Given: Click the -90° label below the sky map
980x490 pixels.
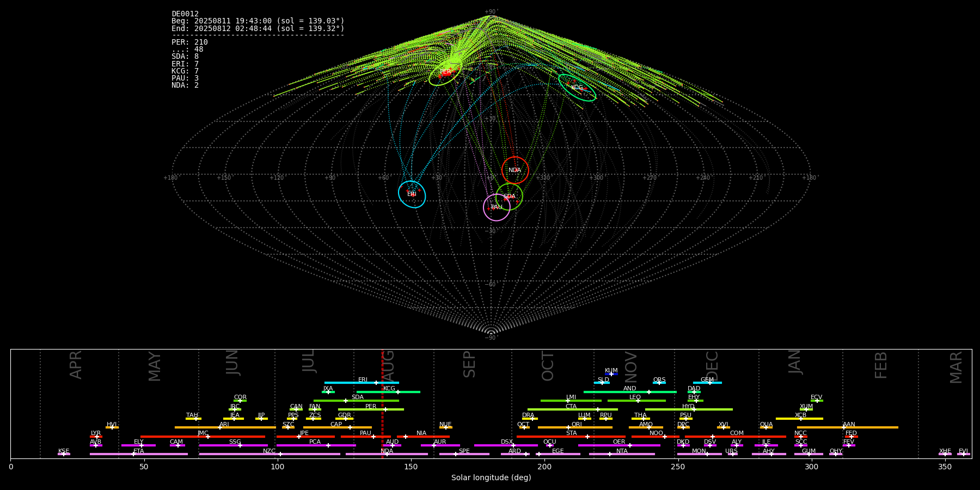Looking at the screenshot, I should pyautogui.click(x=491, y=338).
